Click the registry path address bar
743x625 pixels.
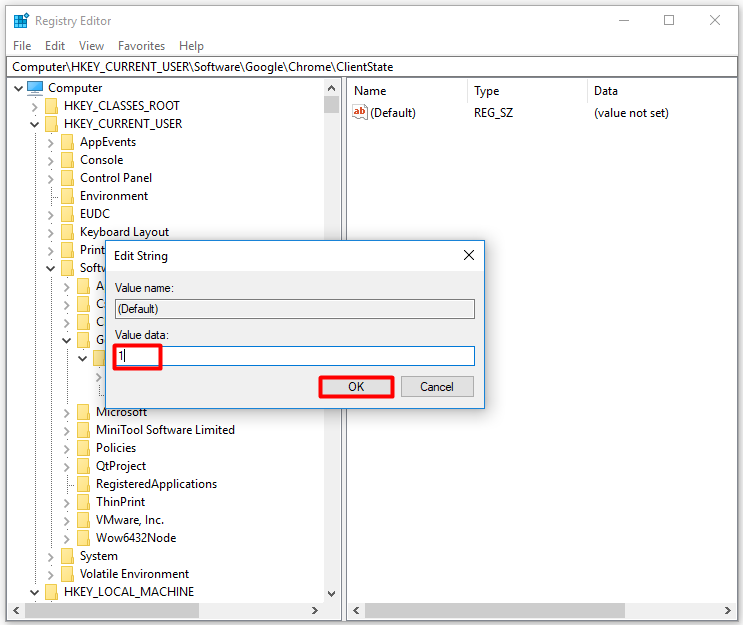[x=372, y=67]
